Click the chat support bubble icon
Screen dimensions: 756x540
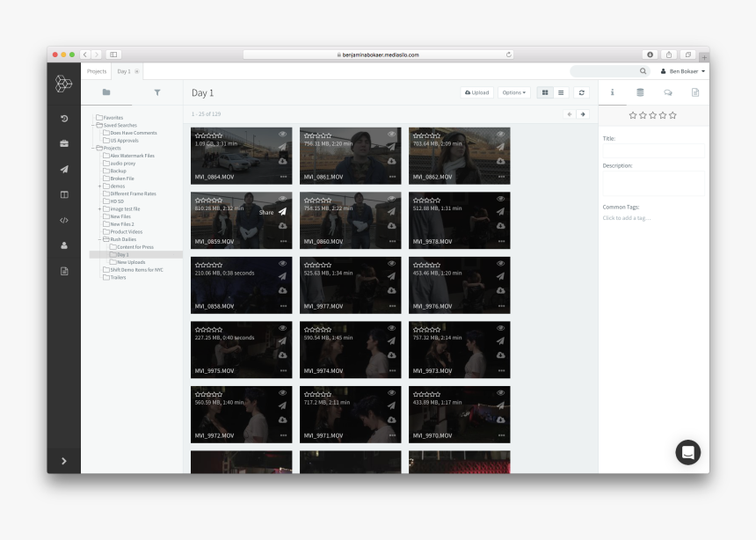pyautogui.click(x=687, y=452)
